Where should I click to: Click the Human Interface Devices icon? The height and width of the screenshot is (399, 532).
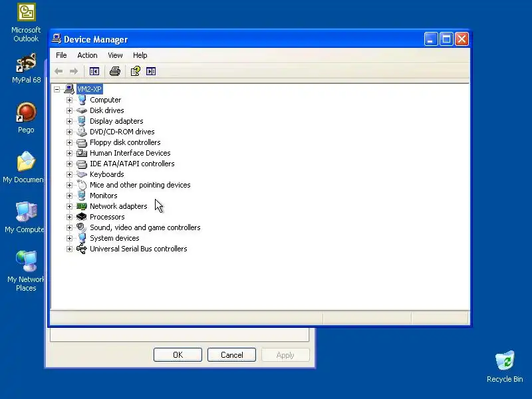click(x=82, y=153)
